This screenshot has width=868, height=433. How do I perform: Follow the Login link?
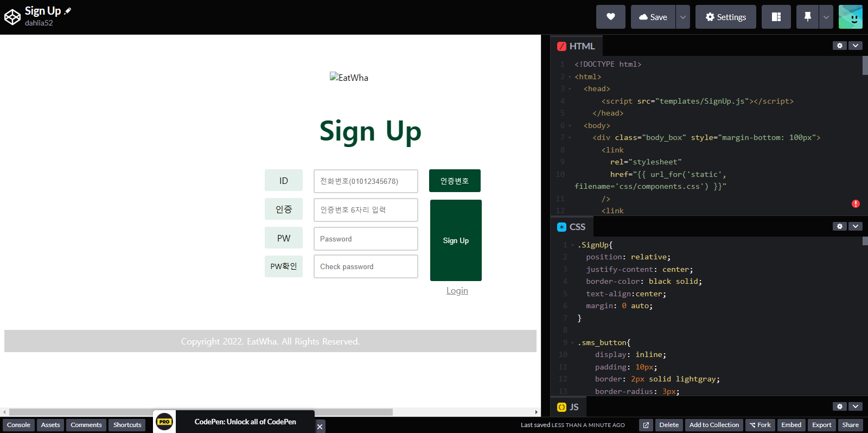(x=457, y=291)
